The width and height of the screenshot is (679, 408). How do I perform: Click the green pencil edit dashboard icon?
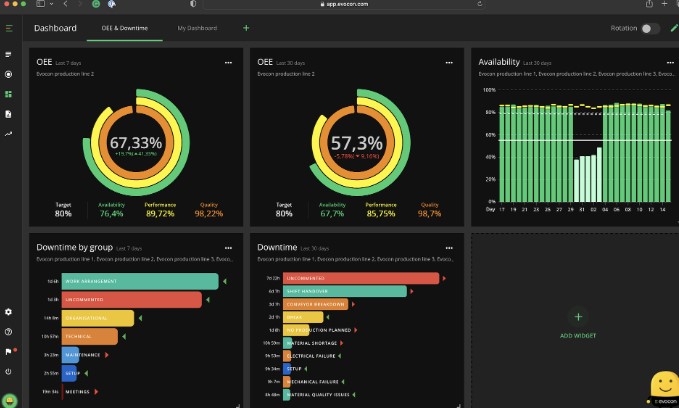673,28
